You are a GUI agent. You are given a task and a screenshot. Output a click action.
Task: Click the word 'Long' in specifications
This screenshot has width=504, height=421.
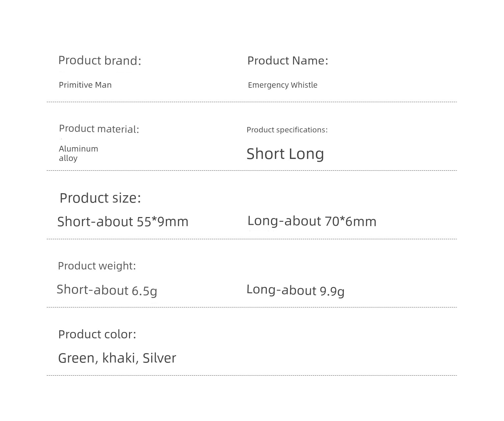coord(306,154)
